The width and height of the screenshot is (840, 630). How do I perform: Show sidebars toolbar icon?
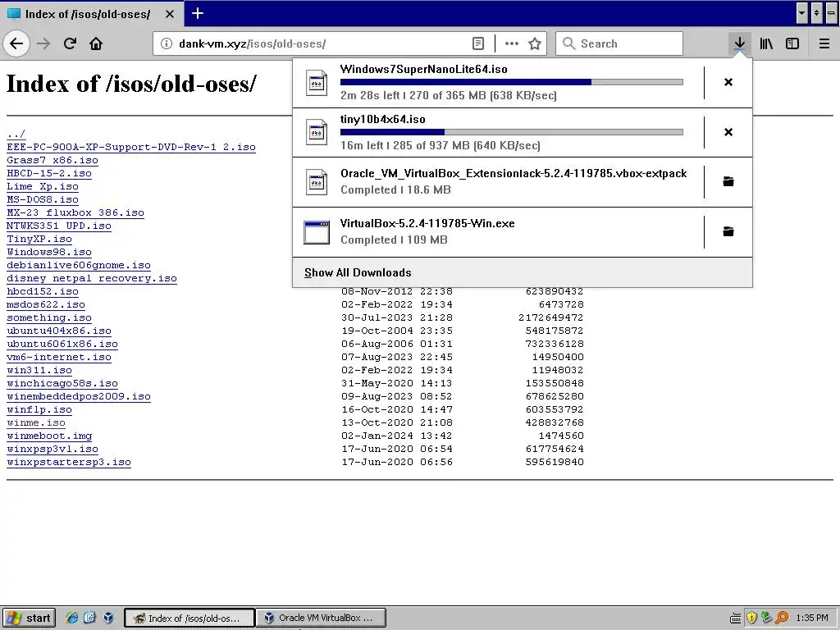pos(792,43)
